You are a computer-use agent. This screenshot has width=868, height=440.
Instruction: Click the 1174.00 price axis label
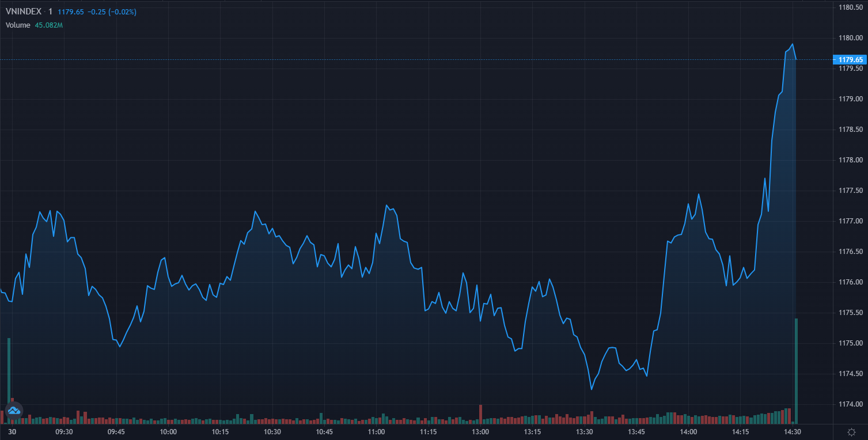(851, 404)
